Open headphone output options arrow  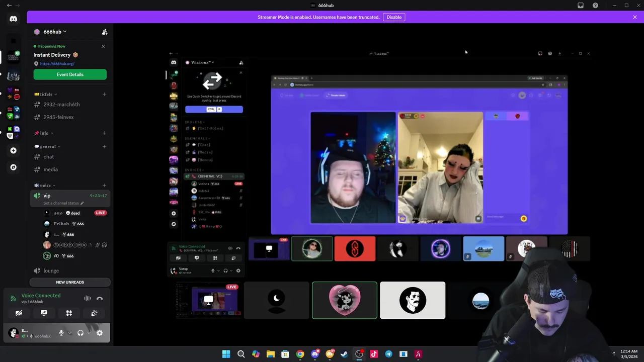click(x=89, y=333)
